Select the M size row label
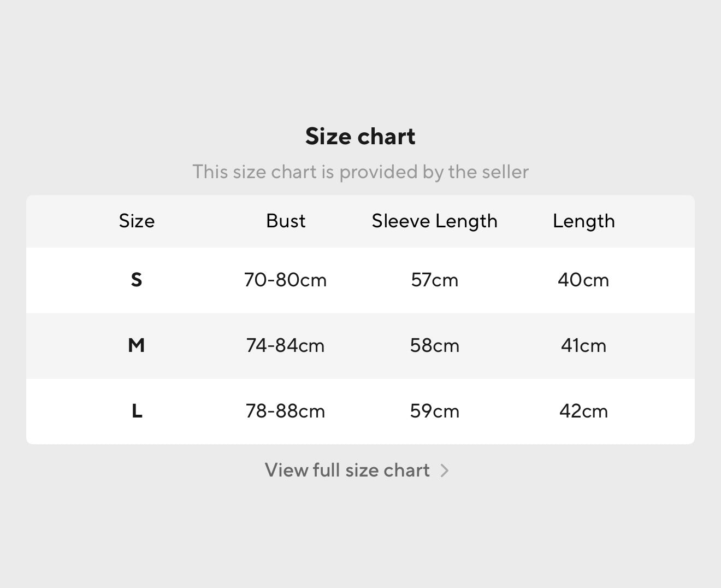The width and height of the screenshot is (721, 588). coord(137,345)
